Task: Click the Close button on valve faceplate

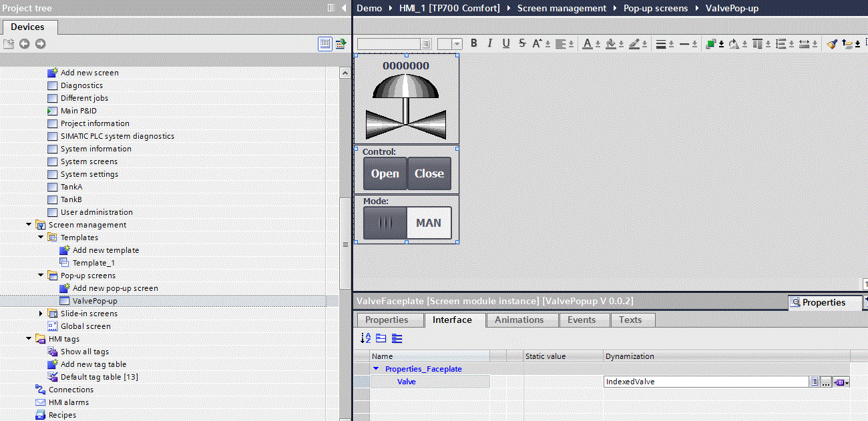Action: pyautogui.click(x=429, y=173)
